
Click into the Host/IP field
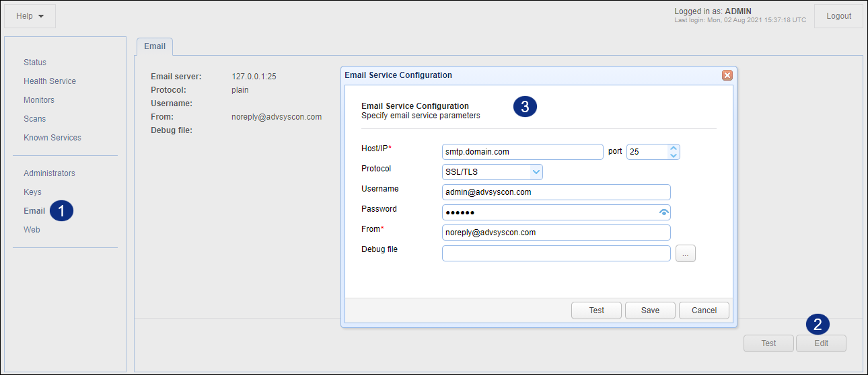[523, 152]
